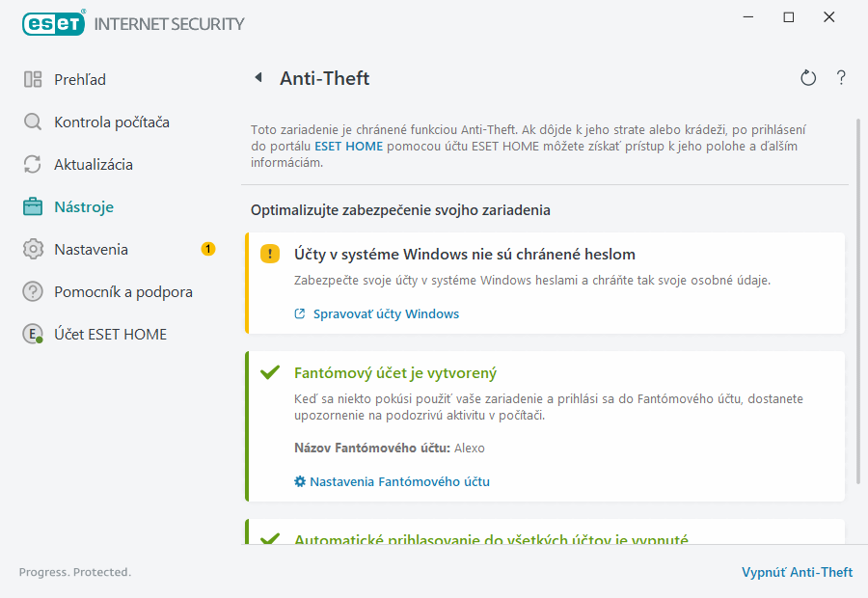868x598 pixels.
Task: Open the Účet ESET HOME profile icon
Action: coord(33,334)
